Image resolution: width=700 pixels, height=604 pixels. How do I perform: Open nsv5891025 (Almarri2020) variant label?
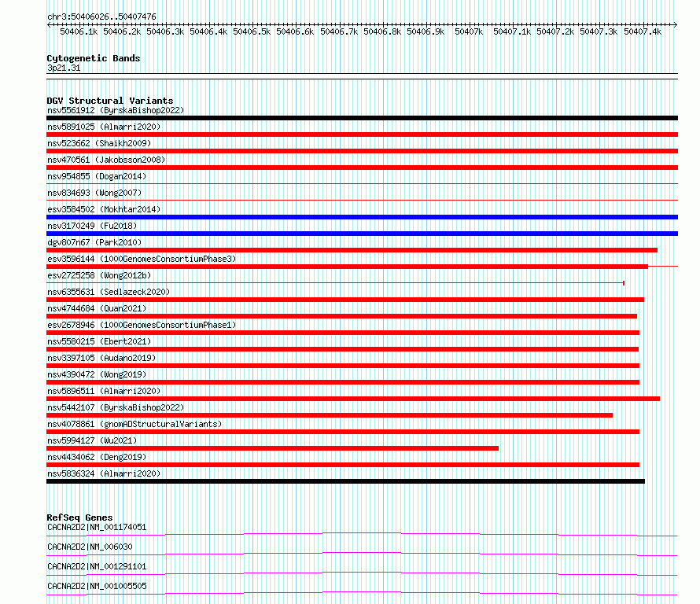pos(104,127)
